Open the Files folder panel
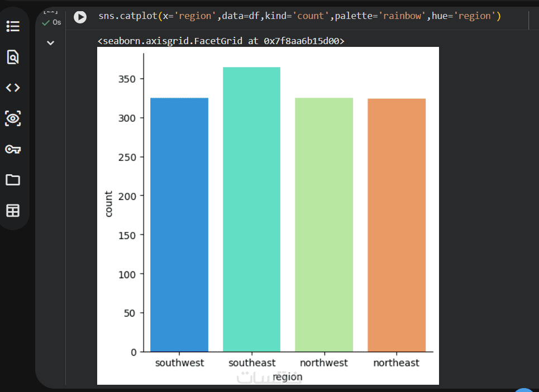Image resolution: width=539 pixels, height=392 pixels. [12, 180]
